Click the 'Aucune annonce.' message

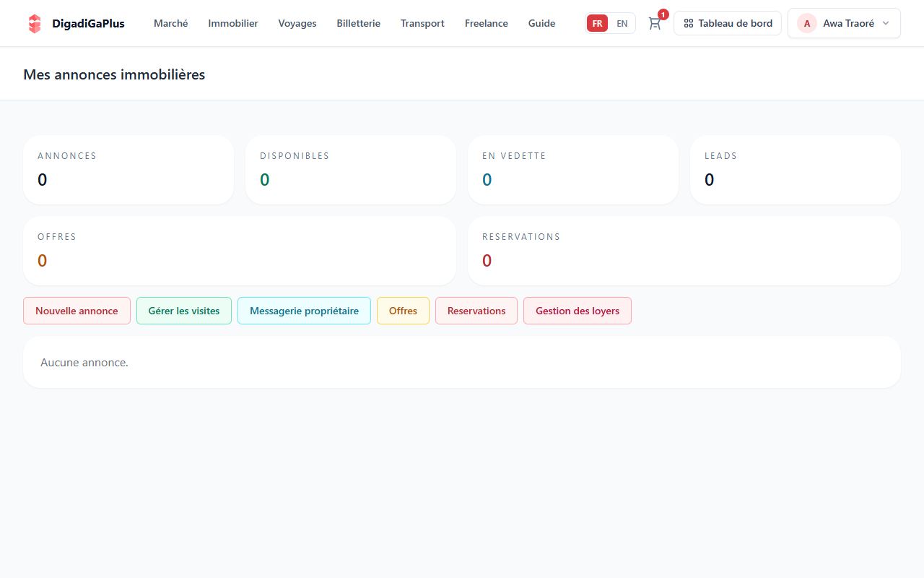pos(84,363)
